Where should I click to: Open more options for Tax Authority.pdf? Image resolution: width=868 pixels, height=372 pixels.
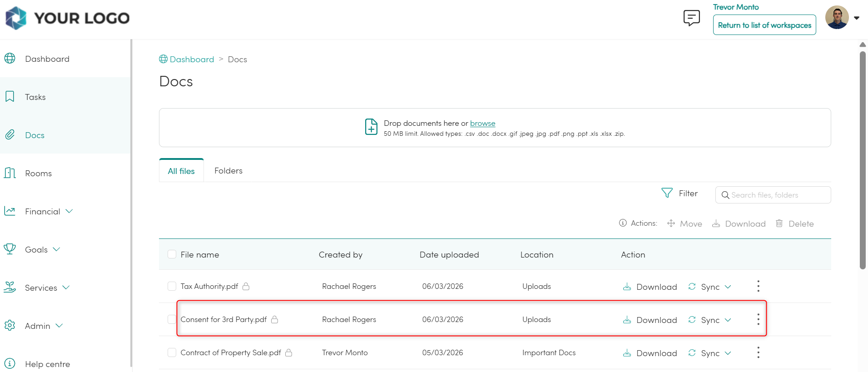(758, 286)
